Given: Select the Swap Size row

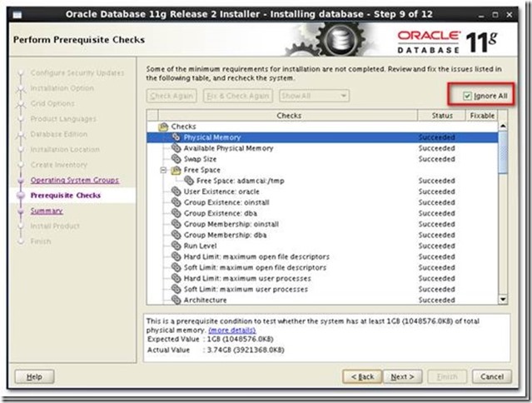Looking at the screenshot, I should pos(322,159).
